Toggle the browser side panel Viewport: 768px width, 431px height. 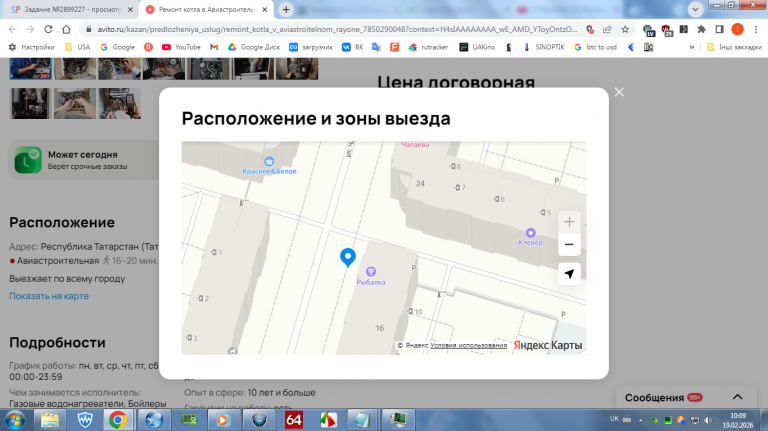coord(720,29)
